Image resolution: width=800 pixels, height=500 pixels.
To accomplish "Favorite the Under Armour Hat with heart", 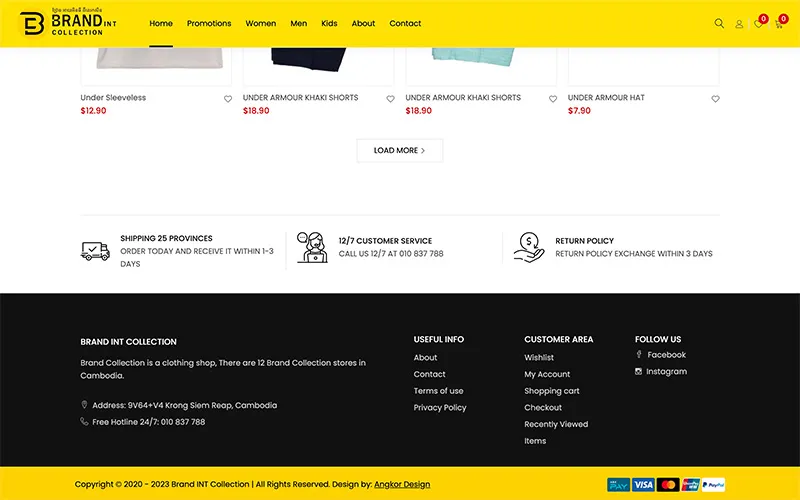I will pyautogui.click(x=715, y=99).
